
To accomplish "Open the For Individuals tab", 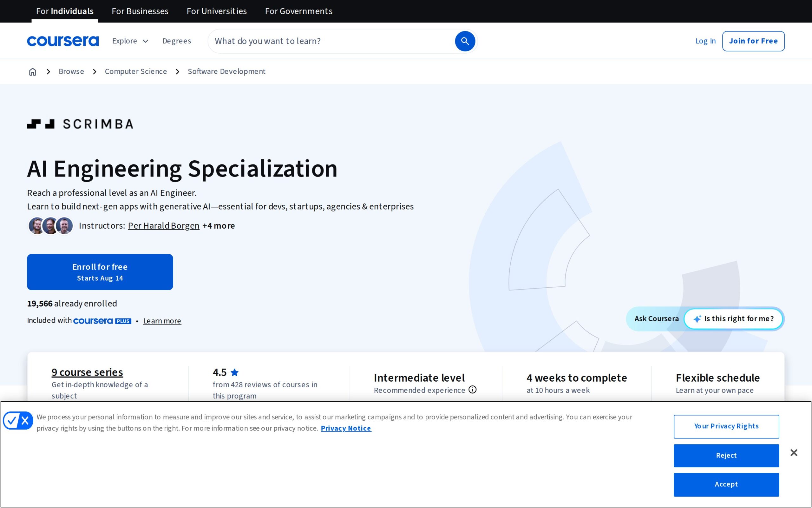I will pyautogui.click(x=65, y=11).
